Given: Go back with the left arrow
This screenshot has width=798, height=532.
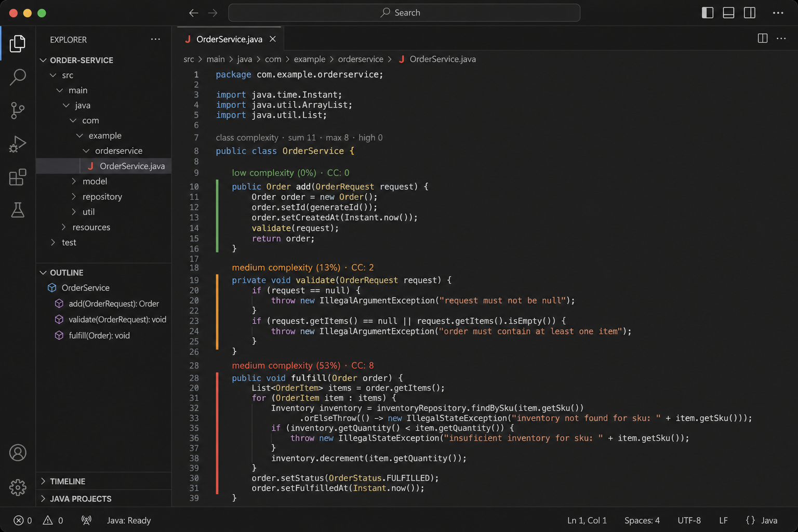Looking at the screenshot, I should (x=193, y=12).
